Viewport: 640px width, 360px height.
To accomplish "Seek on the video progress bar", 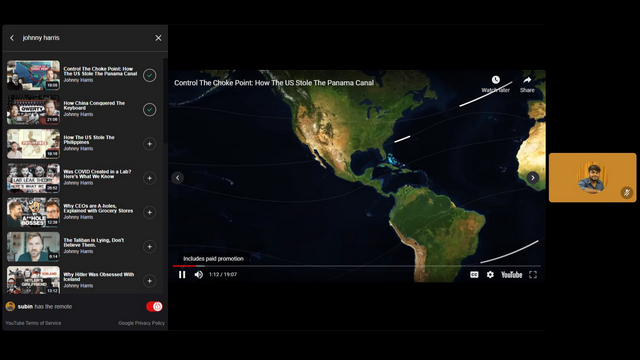I will pyautogui.click(x=357, y=266).
